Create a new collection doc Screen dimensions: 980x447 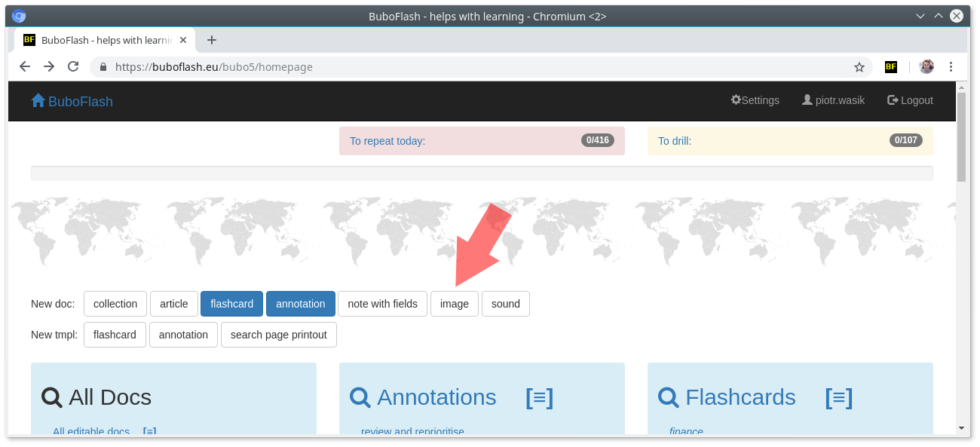coord(115,304)
